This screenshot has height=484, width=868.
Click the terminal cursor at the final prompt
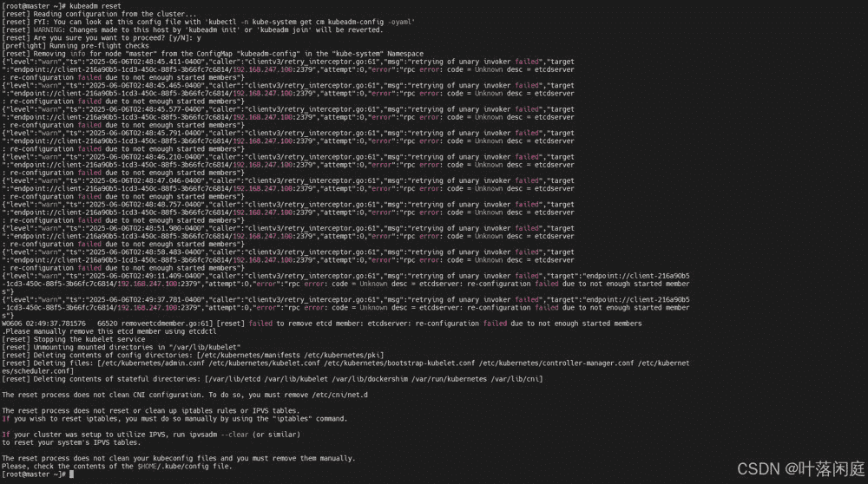click(71, 474)
